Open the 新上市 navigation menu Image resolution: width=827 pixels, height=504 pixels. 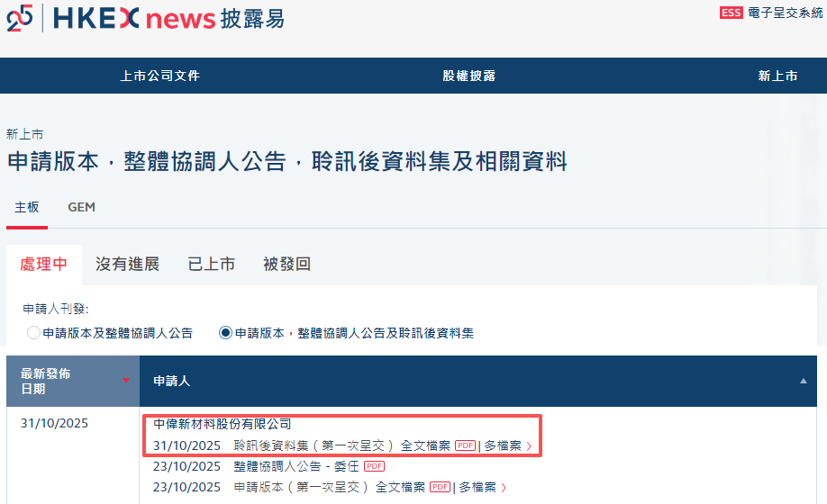777,76
